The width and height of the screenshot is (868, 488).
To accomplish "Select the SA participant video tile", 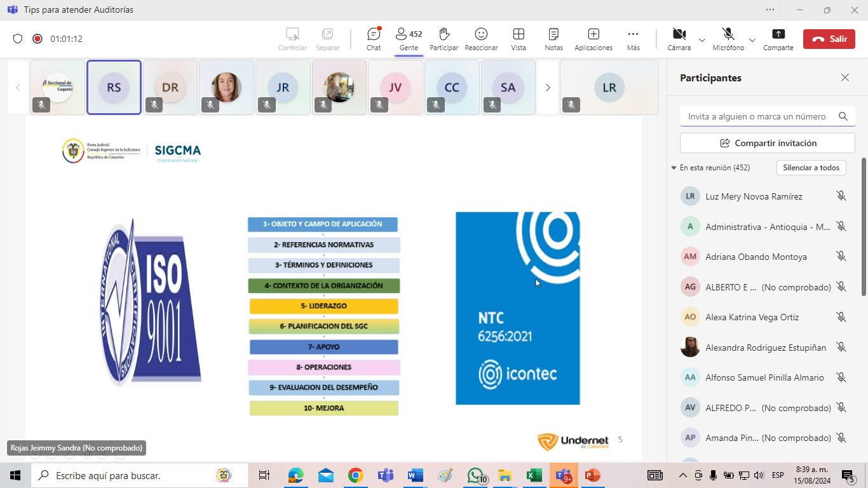I will pos(508,88).
